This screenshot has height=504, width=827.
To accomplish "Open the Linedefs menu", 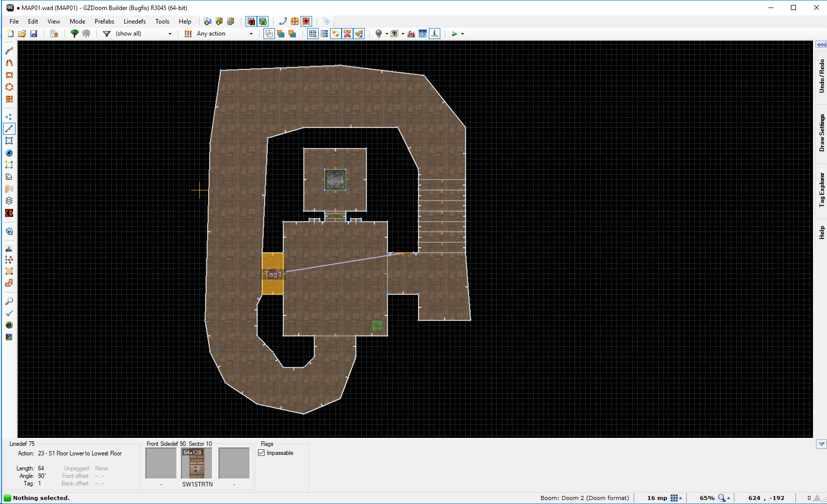I will click(x=135, y=21).
